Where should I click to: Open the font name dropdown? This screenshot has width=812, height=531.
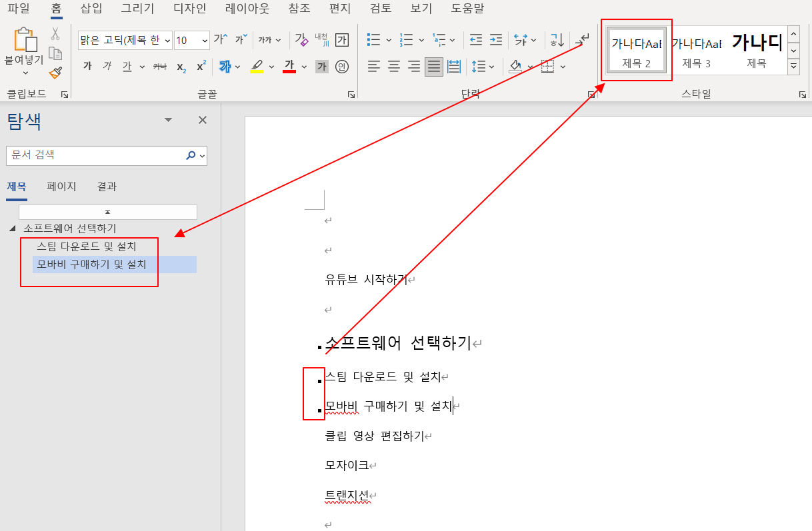point(167,41)
